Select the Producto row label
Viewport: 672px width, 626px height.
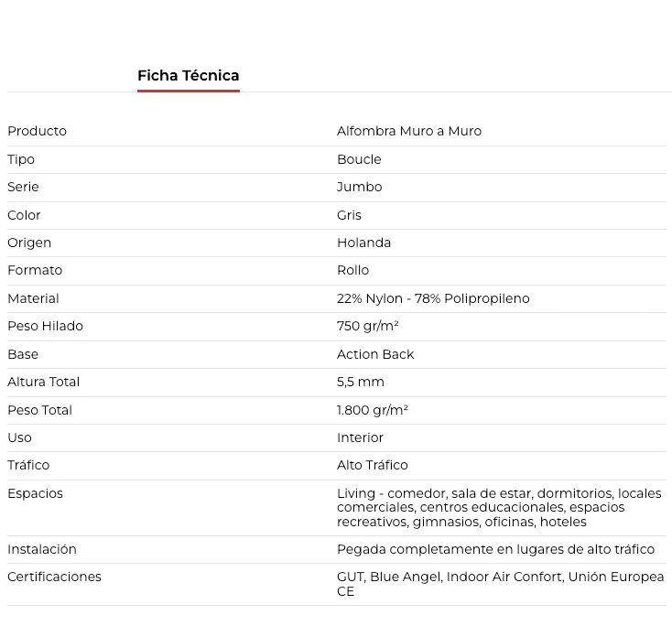[38, 131]
